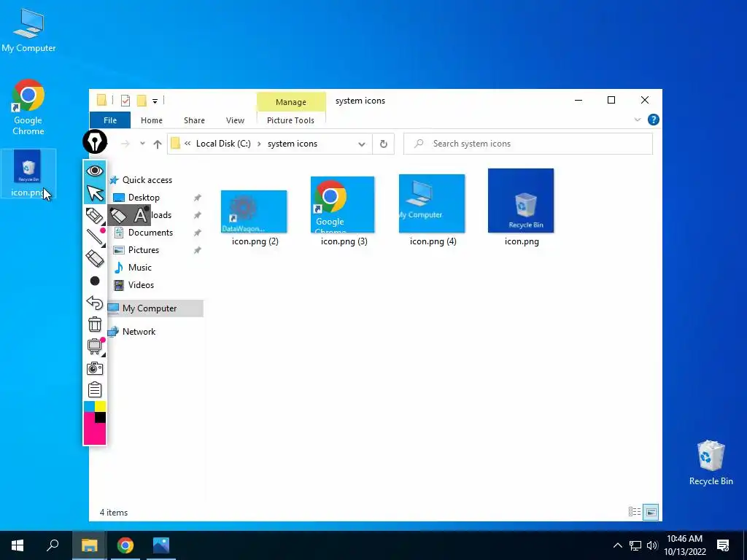
Task: Switch to the Share ribbon tab
Action: point(194,120)
